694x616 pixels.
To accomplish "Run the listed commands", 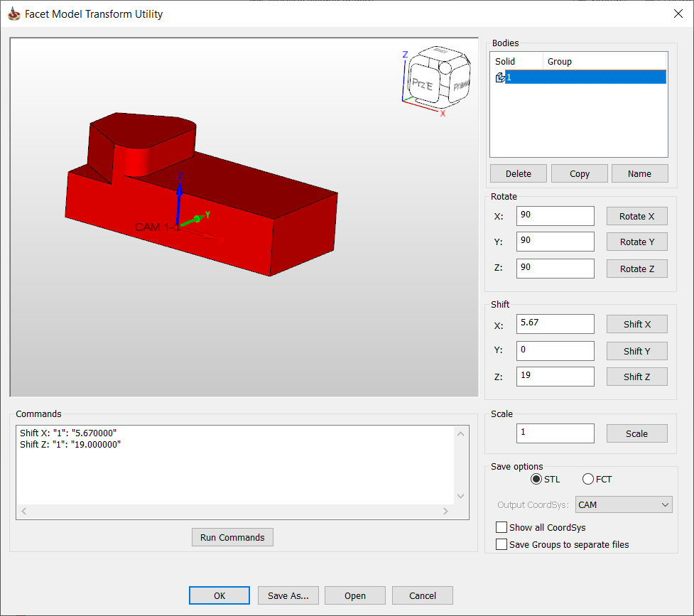I will coord(232,538).
